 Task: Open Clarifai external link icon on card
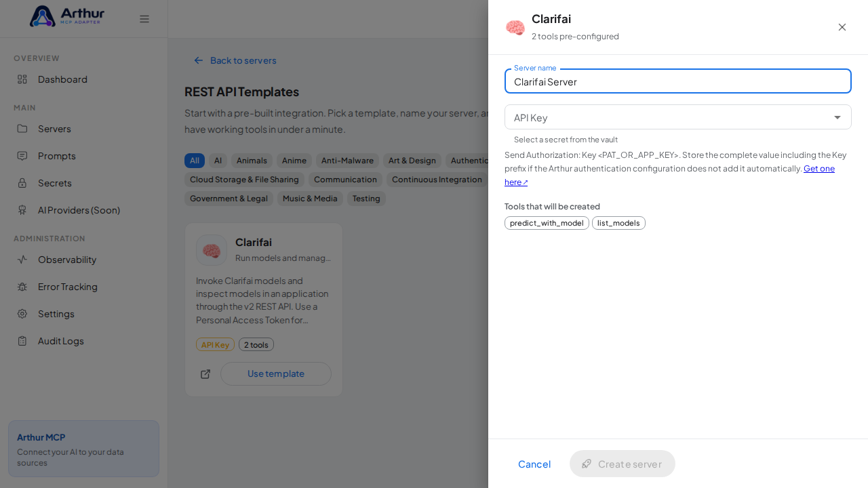(205, 374)
